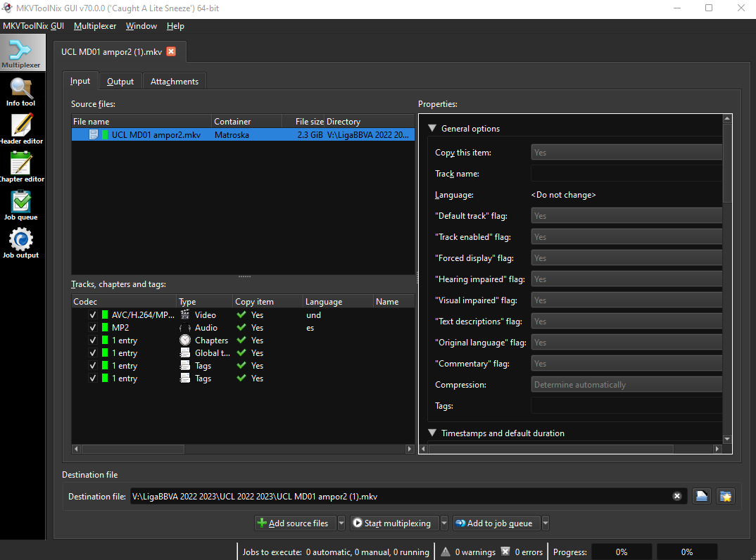Click the file icon beside UCL MD01 ampor2.mkv
This screenshot has width=756, height=560.
(x=94, y=134)
